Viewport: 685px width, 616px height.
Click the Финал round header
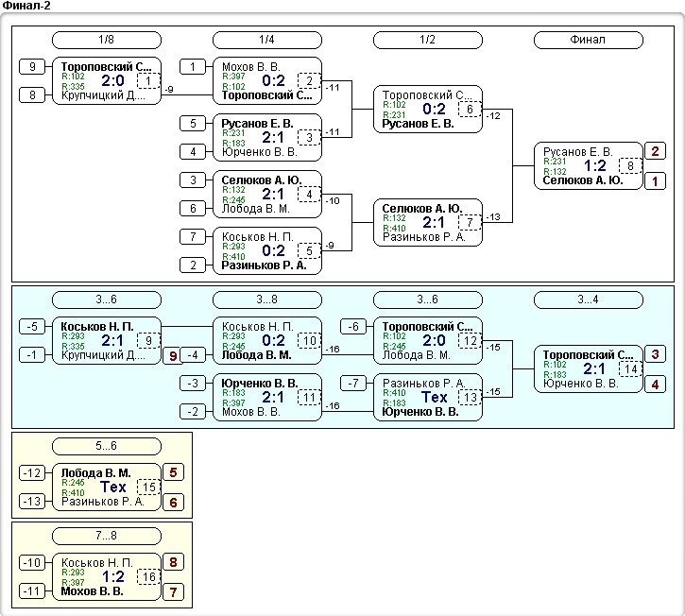[589, 40]
